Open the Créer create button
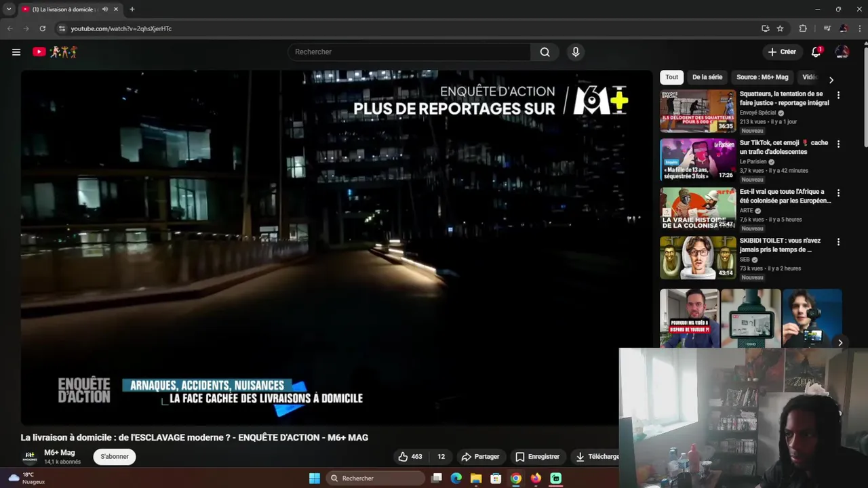 (x=782, y=52)
